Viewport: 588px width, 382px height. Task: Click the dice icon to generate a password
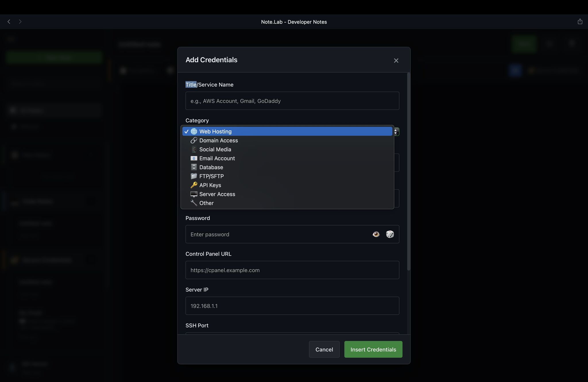[x=390, y=234]
